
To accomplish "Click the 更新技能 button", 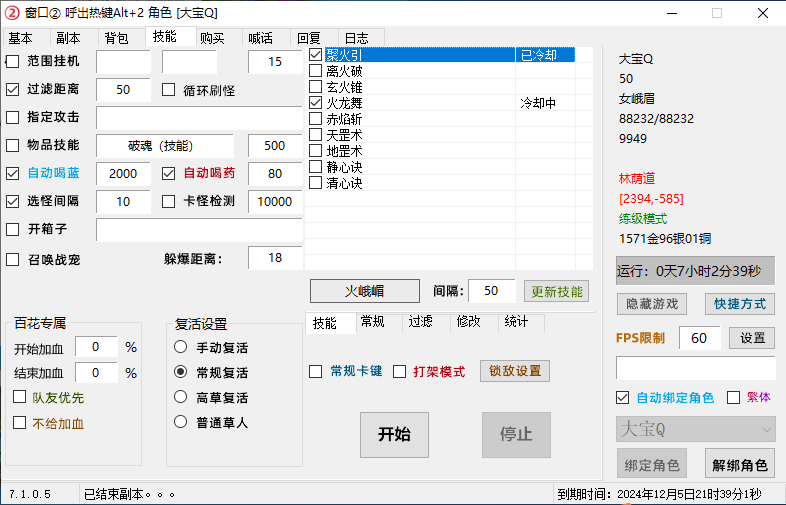I will point(556,292).
